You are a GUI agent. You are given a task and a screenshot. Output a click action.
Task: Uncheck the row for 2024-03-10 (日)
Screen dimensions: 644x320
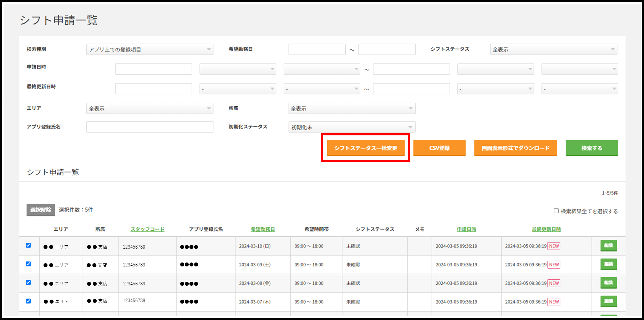point(28,245)
